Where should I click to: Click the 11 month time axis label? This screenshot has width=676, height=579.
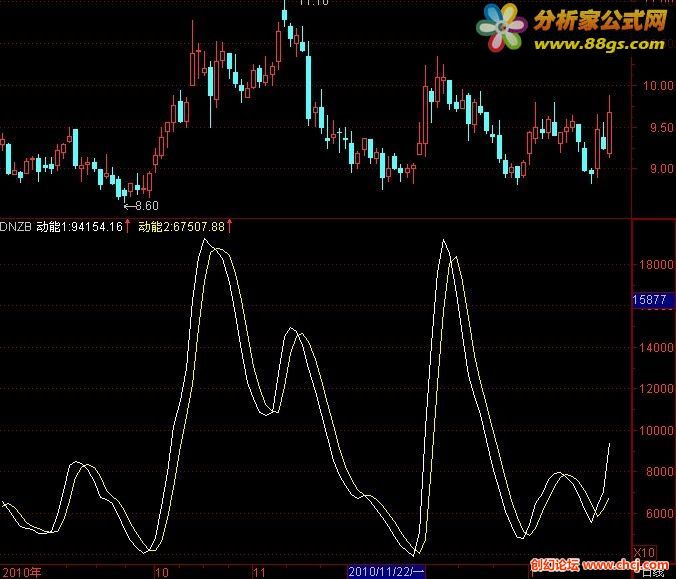point(259,573)
